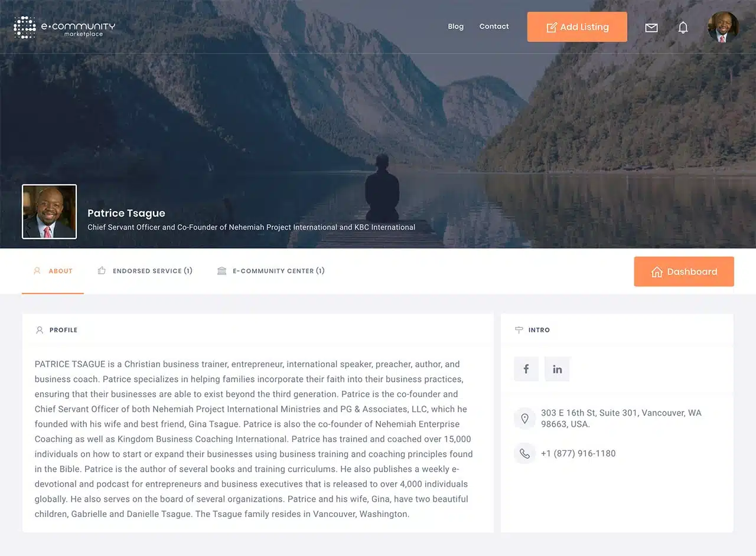The height and width of the screenshot is (556, 756).
Task: Click the map pin location icon
Action: tap(524, 418)
